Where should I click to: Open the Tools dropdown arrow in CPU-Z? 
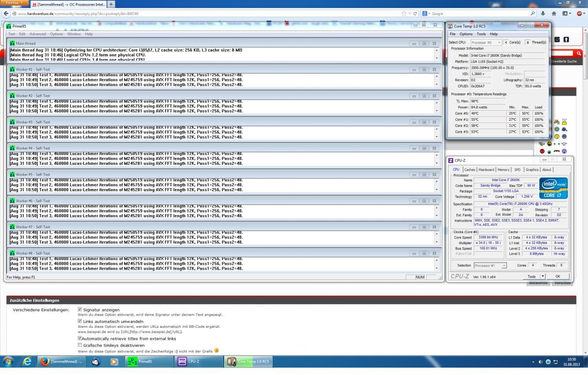pos(543,276)
